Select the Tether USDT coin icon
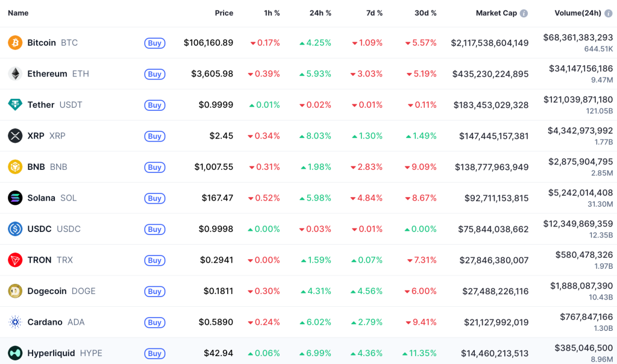Image resolution: width=617 pixels, height=364 pixels. coord(14,105)
